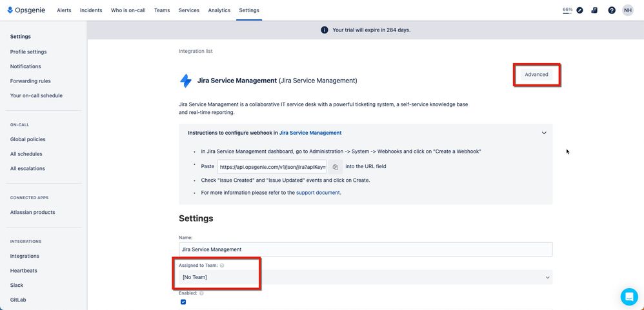Open the help question mark icon
Screen dimensions: 644x310
(612, 10)
